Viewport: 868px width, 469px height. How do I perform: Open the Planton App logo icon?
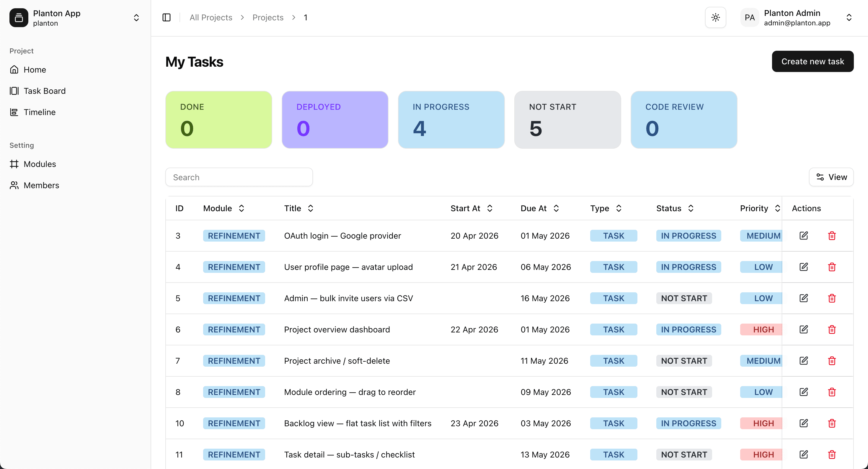19,17
